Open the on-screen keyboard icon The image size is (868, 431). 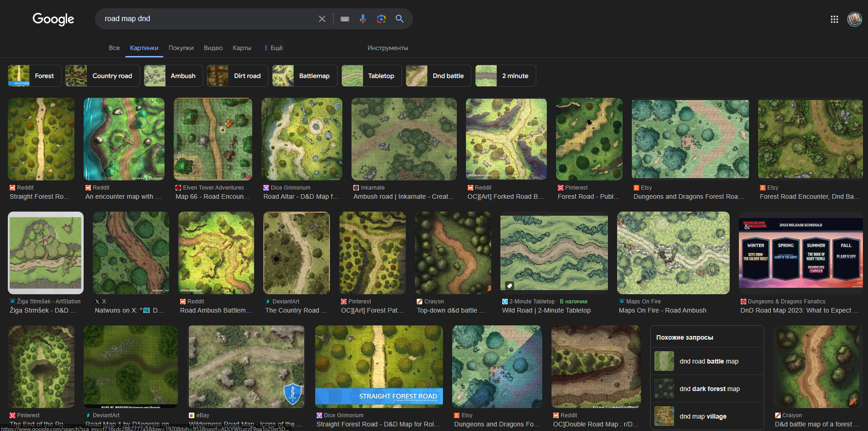(x=345, y=19)
